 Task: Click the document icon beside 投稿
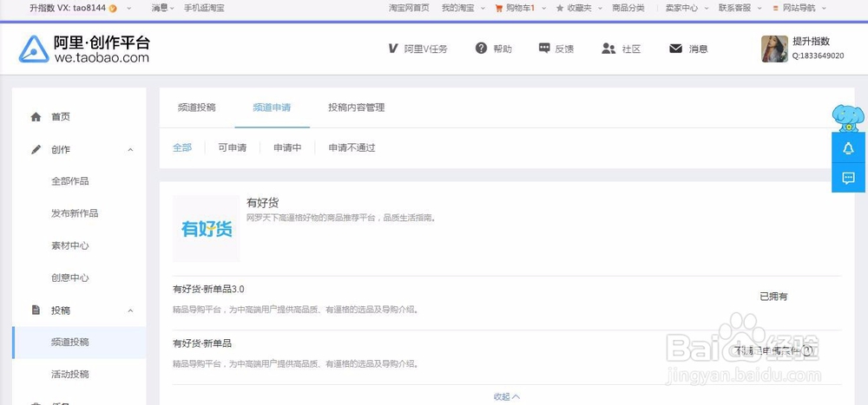(36, 310)
